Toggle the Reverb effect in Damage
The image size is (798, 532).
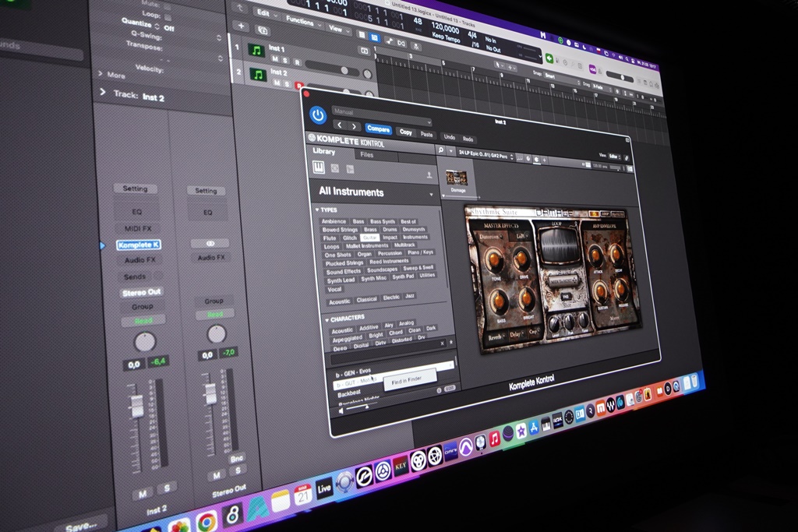(495, 338)
